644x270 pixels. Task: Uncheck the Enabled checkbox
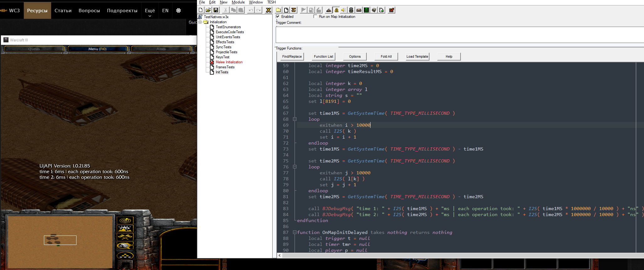[278, 17]
